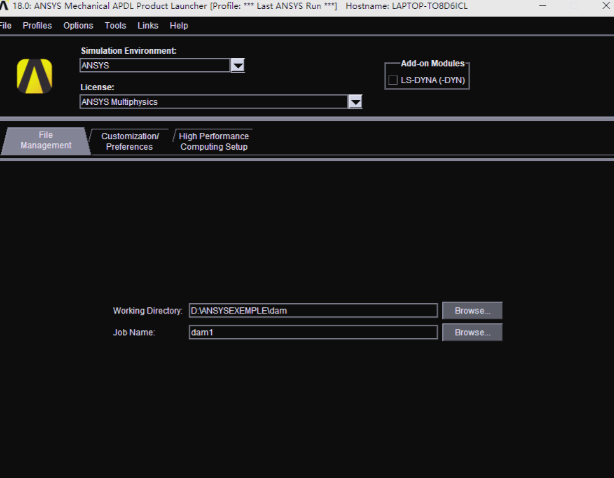Screen dimensions: 614x478
Task: Open the Profiles menu
Action: pyautogui.click(x=37, y=25)
